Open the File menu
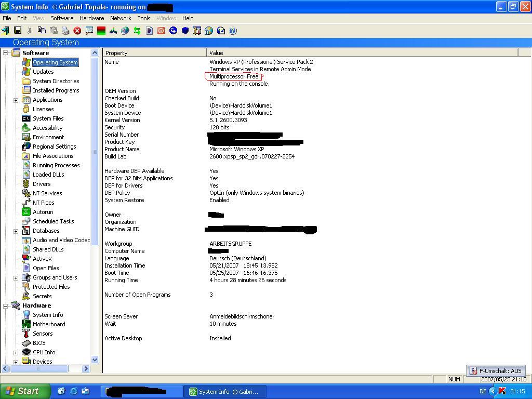Screen dimensions: 532x399 [7, 18]
